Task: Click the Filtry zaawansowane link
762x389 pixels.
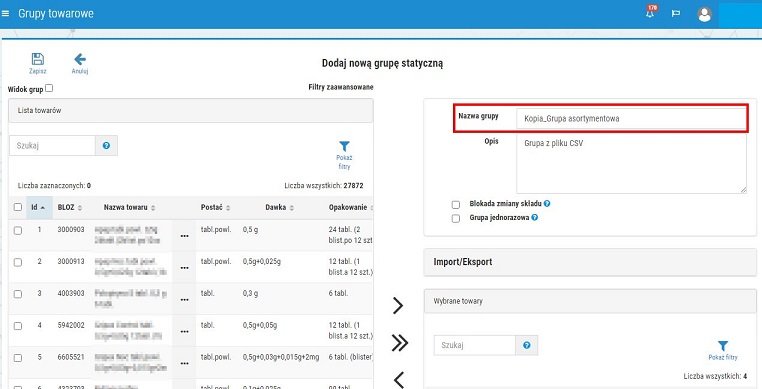Action: tap(341, 87)
